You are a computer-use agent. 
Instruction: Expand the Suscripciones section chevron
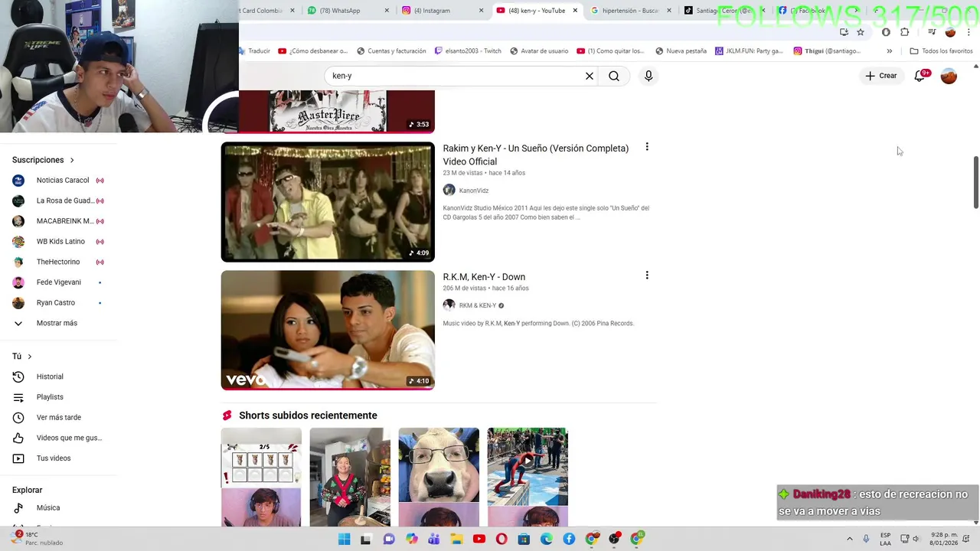(72, 160)
